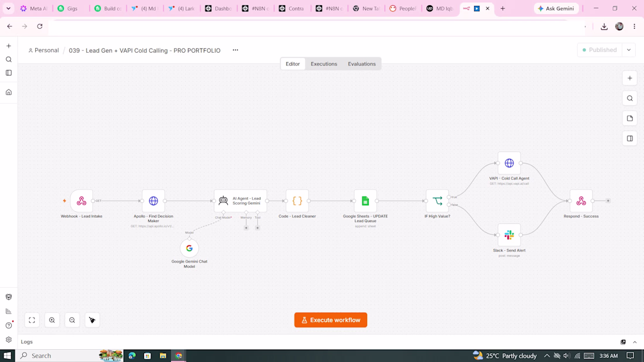Image resolution: width=644 pixels, height=362 pixels.
Task: Open the workflow three-dot actions menu
Action: (235, 50)
